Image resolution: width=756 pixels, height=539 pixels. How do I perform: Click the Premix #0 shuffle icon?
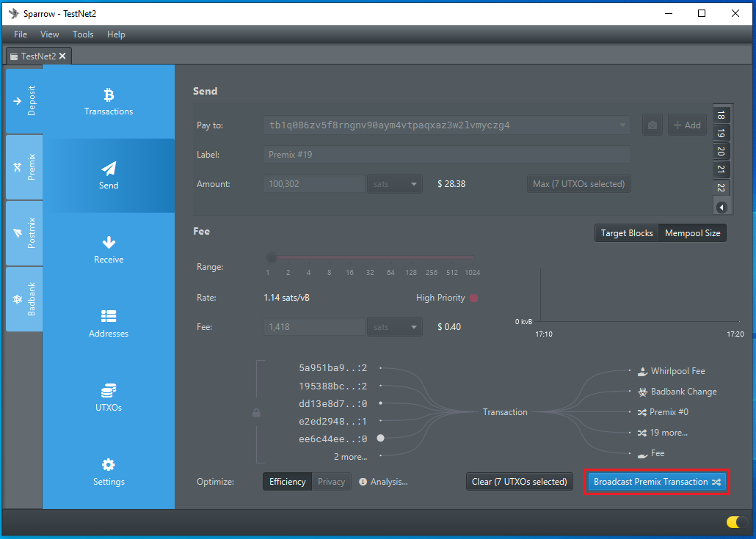[x=642, y=412]
